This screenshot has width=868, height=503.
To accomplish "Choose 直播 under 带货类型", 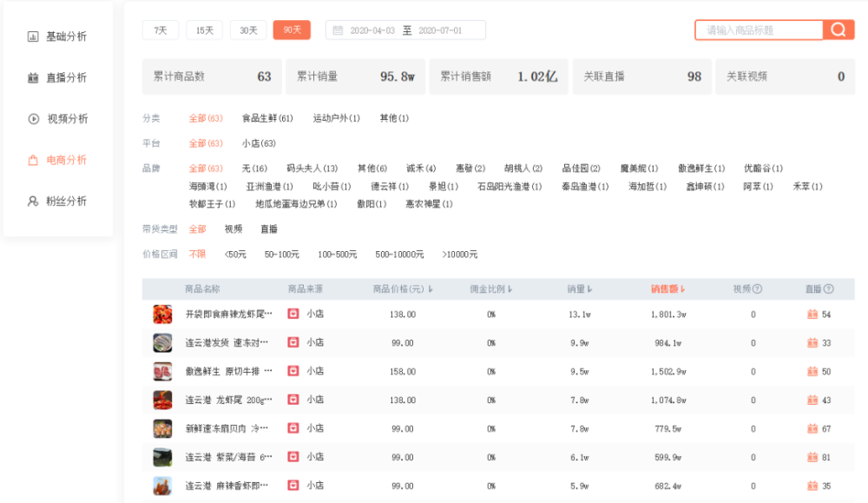I will [269, 228].
